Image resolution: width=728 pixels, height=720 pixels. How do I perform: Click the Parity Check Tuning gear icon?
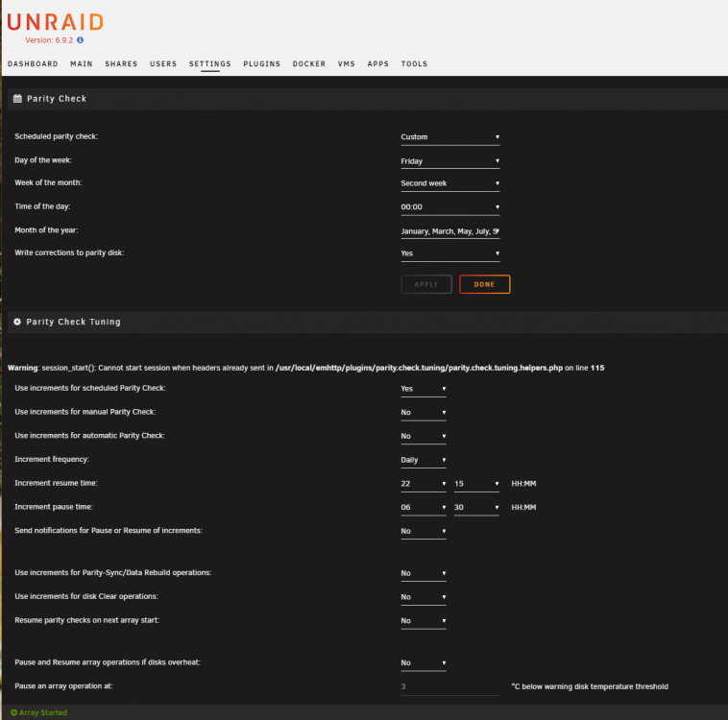click(x=17, y=322)
